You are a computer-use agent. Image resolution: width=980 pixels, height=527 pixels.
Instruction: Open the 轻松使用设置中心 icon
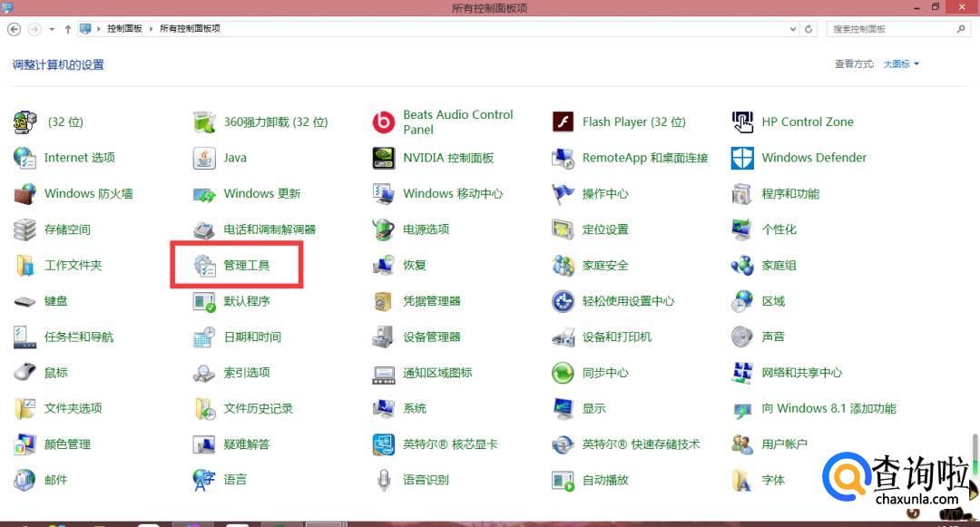(x=563, y=301)
